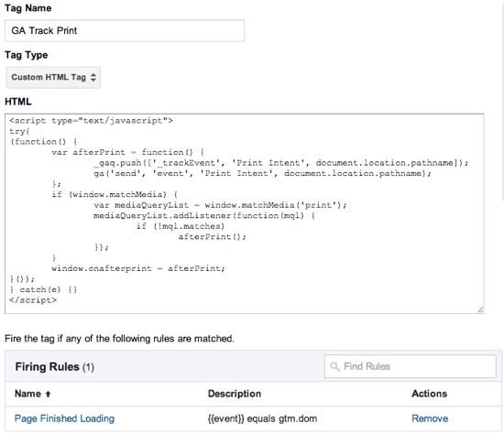The width and height of the screenshot is (504, 434).
Task: Click the closing script tag line
Action: coord(33,300)
